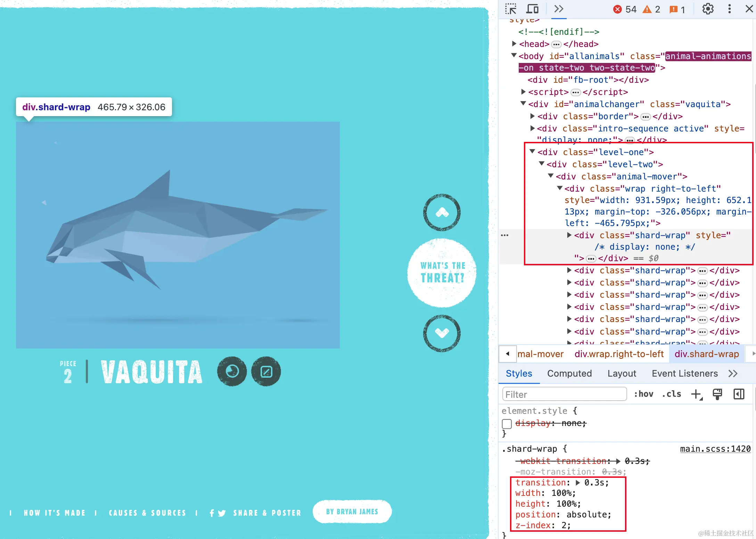
Task: Click the main.scss:1420 source link
Action: pyautogui.click(x=715, y=449)
